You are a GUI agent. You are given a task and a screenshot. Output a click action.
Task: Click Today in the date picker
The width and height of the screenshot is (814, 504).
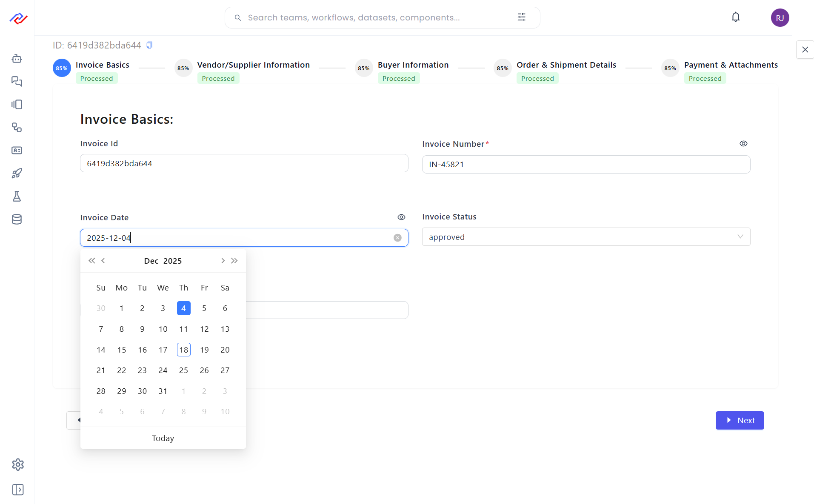163,438
